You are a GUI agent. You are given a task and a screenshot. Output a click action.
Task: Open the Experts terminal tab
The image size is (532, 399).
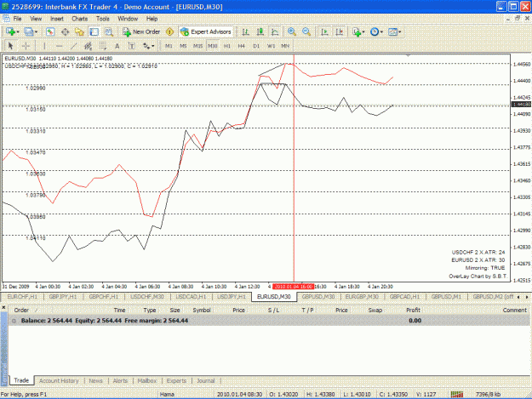pos(176,380)
